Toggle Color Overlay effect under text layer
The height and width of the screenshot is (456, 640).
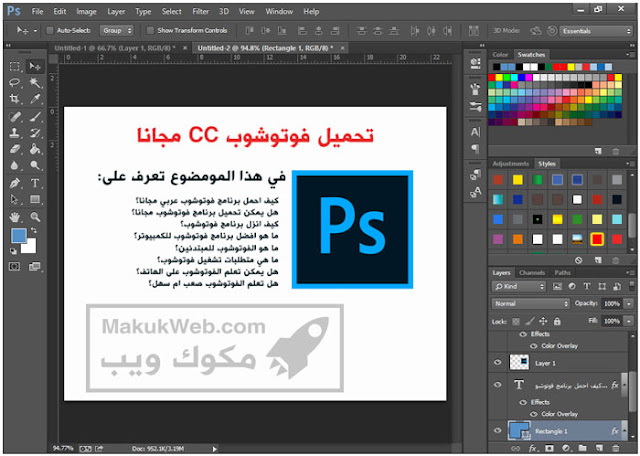[x=533, y=414]
